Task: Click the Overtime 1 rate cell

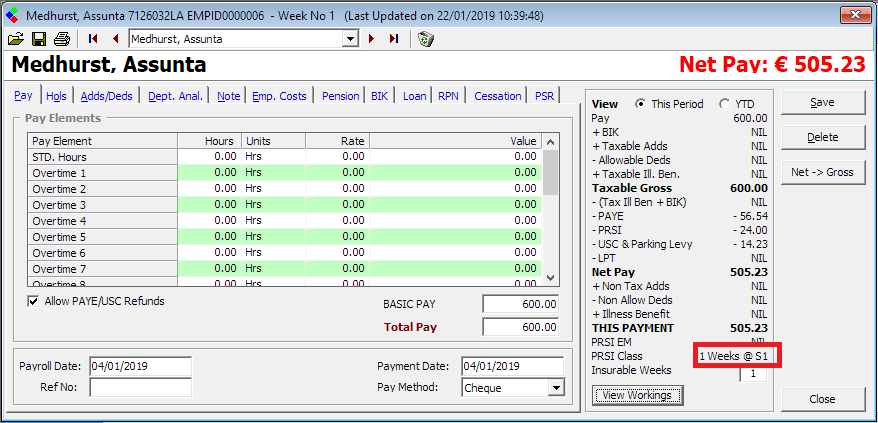Action: [x=338, y=173]
